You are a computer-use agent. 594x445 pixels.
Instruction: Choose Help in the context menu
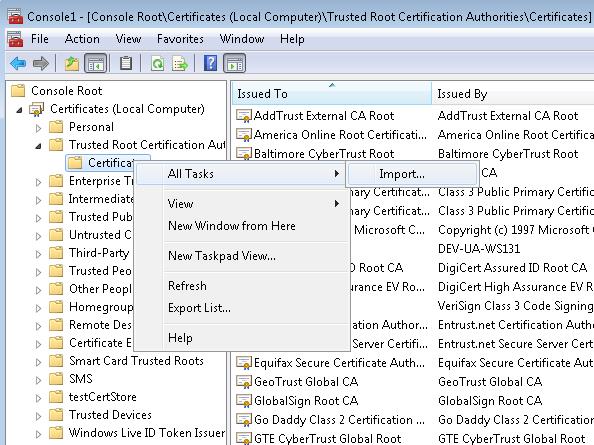242,338
